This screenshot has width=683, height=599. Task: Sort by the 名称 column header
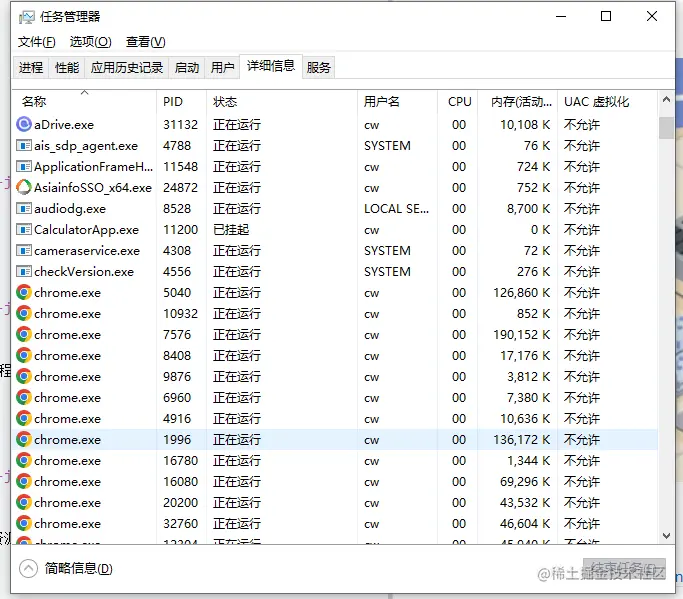[x=85, y=102]
